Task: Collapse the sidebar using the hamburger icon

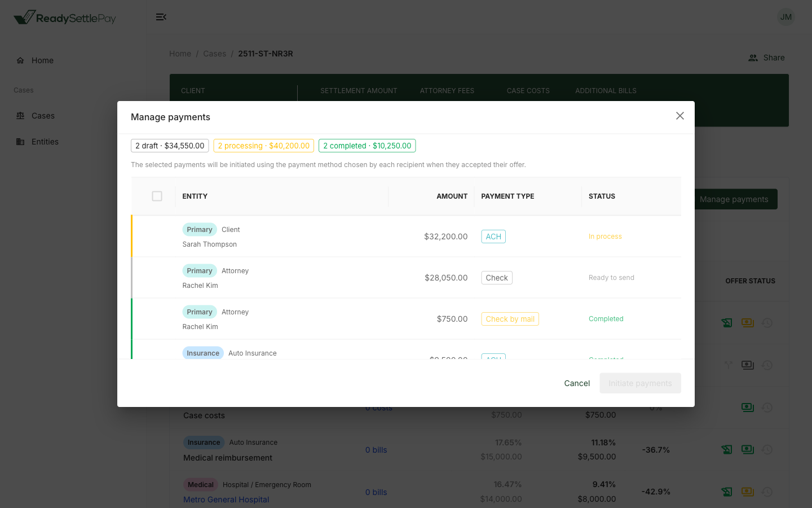Action: [161, 17]
